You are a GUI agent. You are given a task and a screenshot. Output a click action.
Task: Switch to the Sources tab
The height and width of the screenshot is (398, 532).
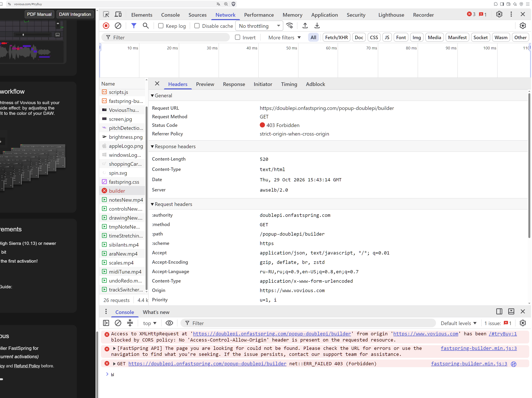[x=197, y=15]
